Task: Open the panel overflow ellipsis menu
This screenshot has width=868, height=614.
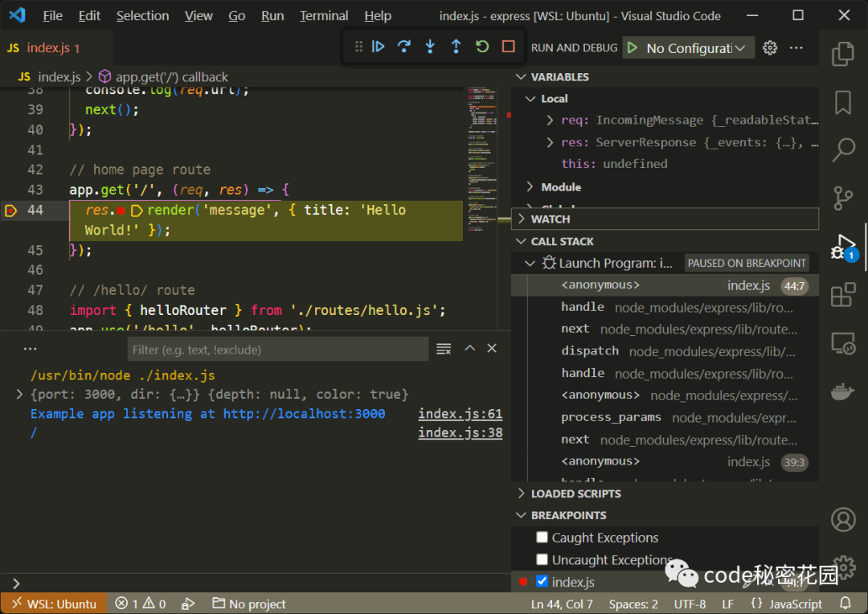Action: 30,349
